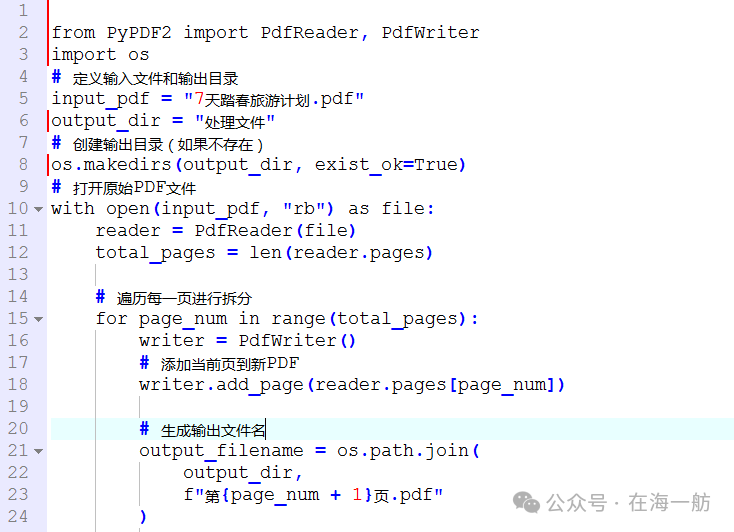Image resolution: width=734 pixels, height=532 pixels.
Task: Click the highlighted 生成输出文件名 comment line
Action: pos(213,430)
